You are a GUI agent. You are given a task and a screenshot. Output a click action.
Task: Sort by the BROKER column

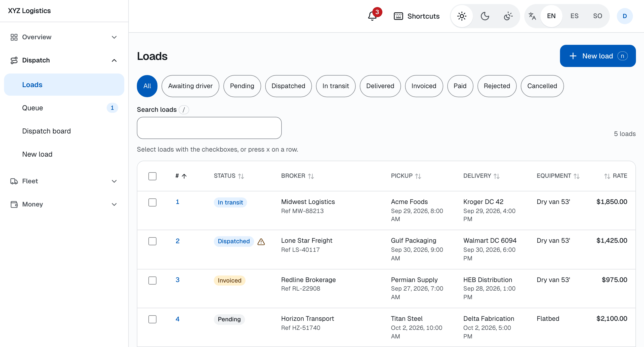[x=298, y=176]
